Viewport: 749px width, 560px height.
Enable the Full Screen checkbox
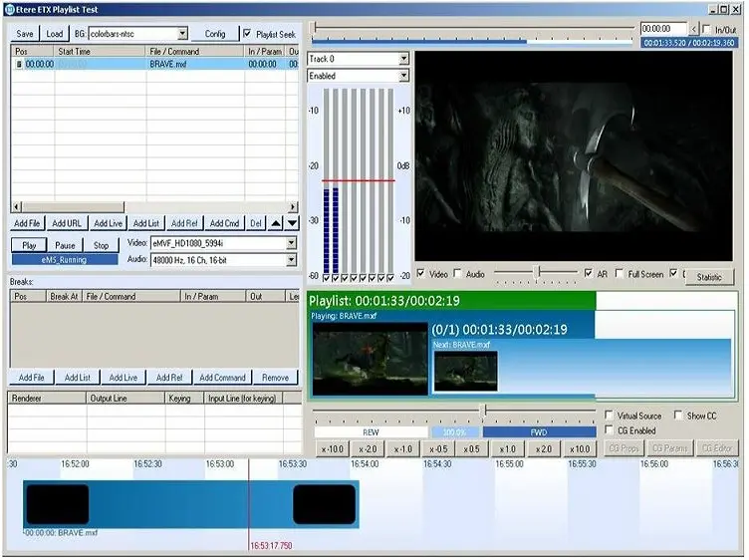click(x=620, y=274)
